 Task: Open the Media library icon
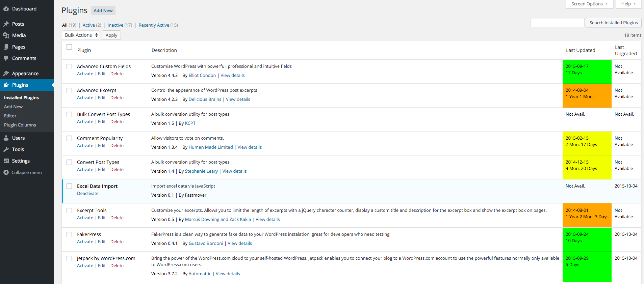pyautogui.click(x=6, y=35)
